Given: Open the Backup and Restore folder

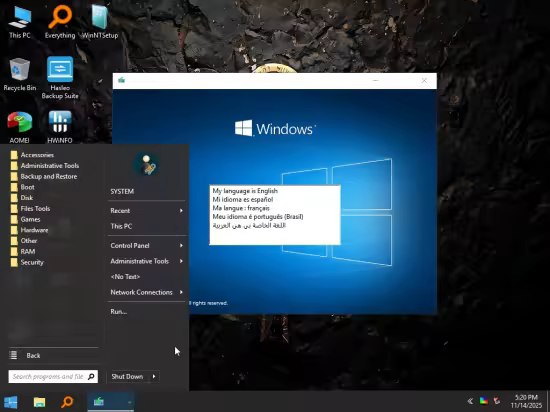Looking at the screenshot, I should pos(43,176).
